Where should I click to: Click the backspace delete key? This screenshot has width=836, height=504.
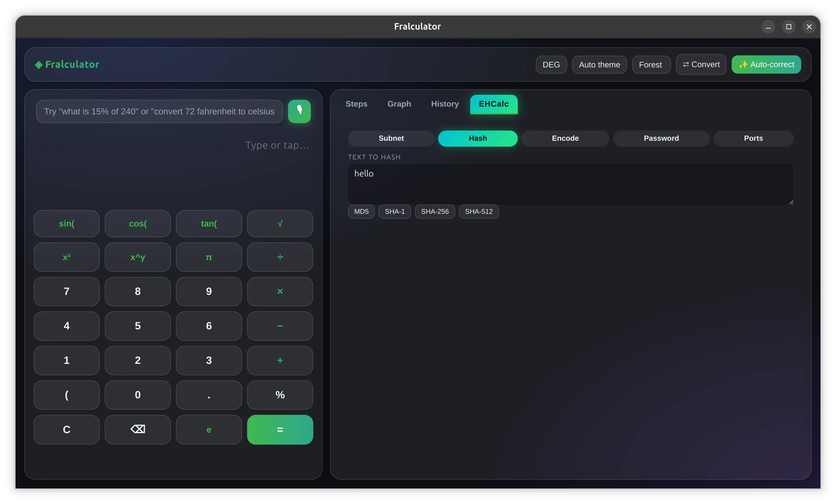138,429
